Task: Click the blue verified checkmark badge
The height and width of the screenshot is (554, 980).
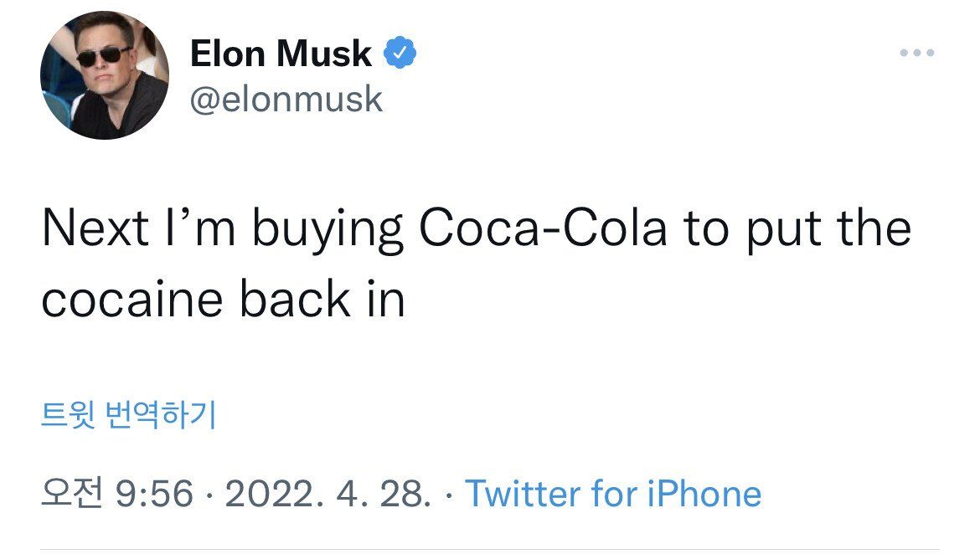Action: [x=400, y=54]
